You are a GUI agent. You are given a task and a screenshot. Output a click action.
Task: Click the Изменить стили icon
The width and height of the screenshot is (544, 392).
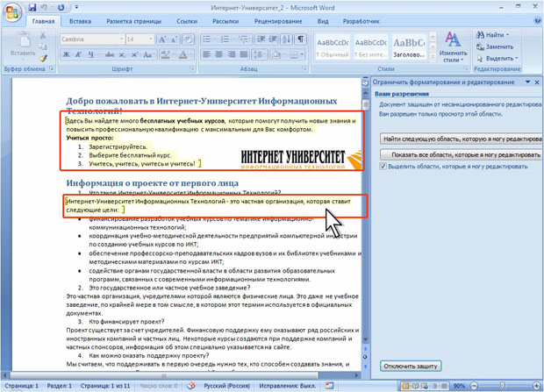click(453, 47)
